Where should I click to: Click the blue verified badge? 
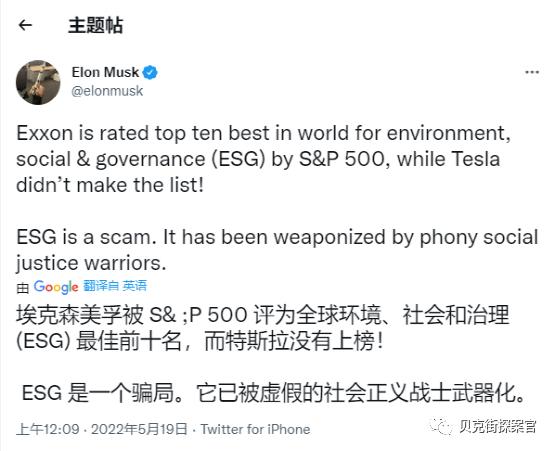(150, 72)
